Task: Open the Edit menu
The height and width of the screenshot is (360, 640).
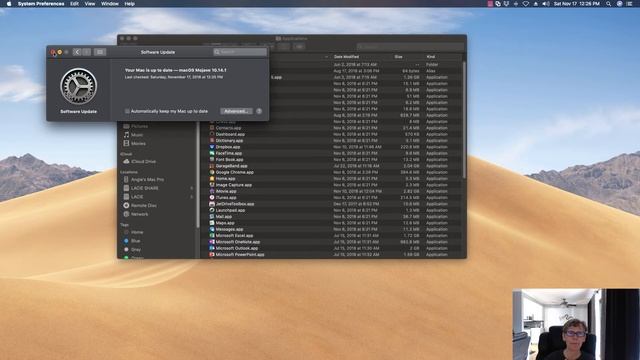Action: 74,4
